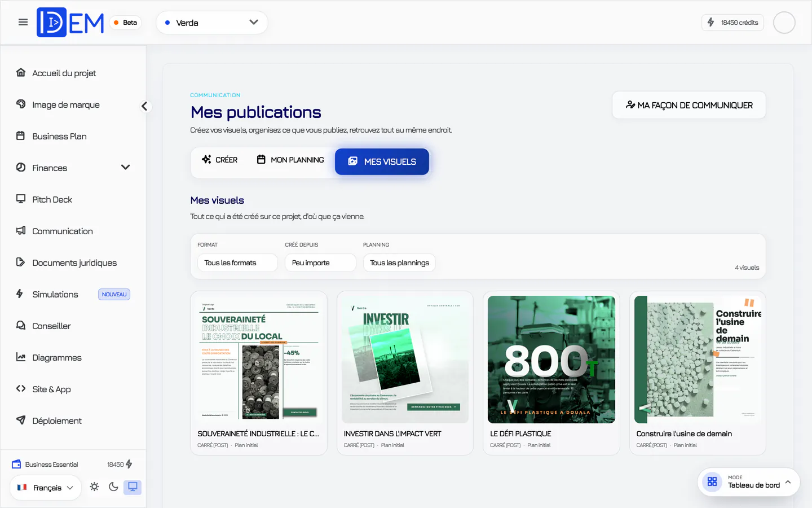The width and height of the screenshot is (812, 508).
Task: Click the document icon for Documents juridiques
Action: [21, 262]
